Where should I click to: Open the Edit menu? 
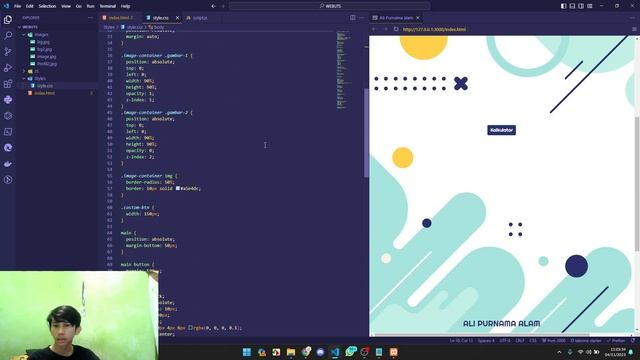pos(30,6)
